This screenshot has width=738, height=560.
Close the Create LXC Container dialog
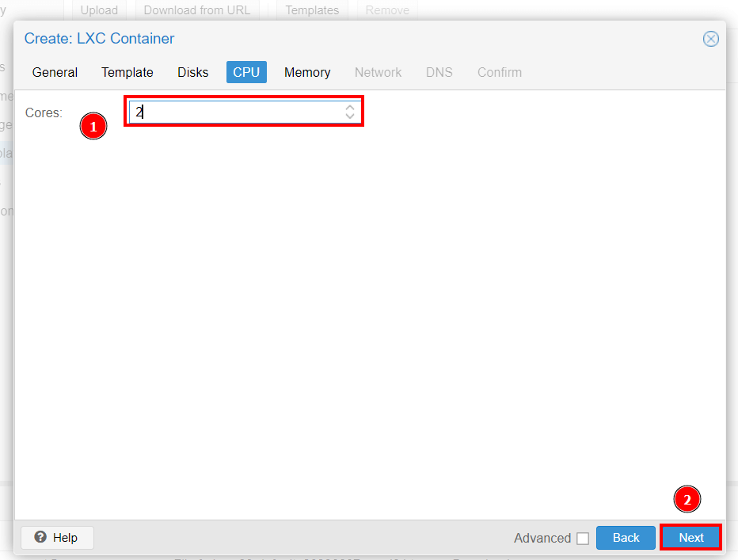[x=710, y=39]
